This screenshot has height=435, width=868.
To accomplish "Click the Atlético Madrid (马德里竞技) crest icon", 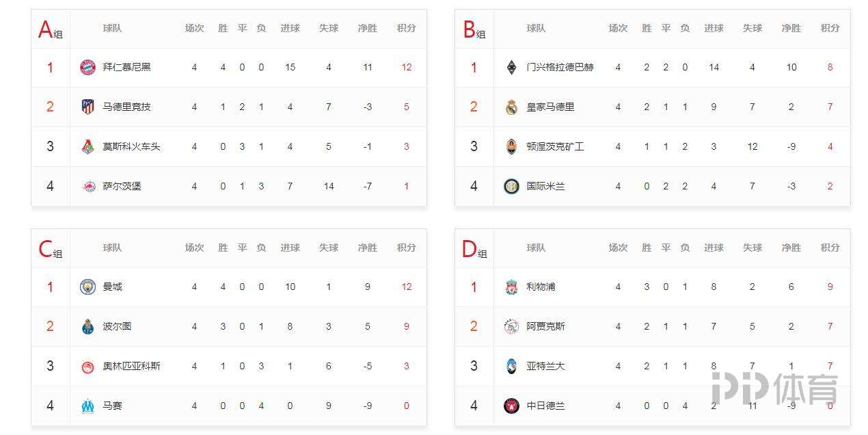I will [87, 107].
